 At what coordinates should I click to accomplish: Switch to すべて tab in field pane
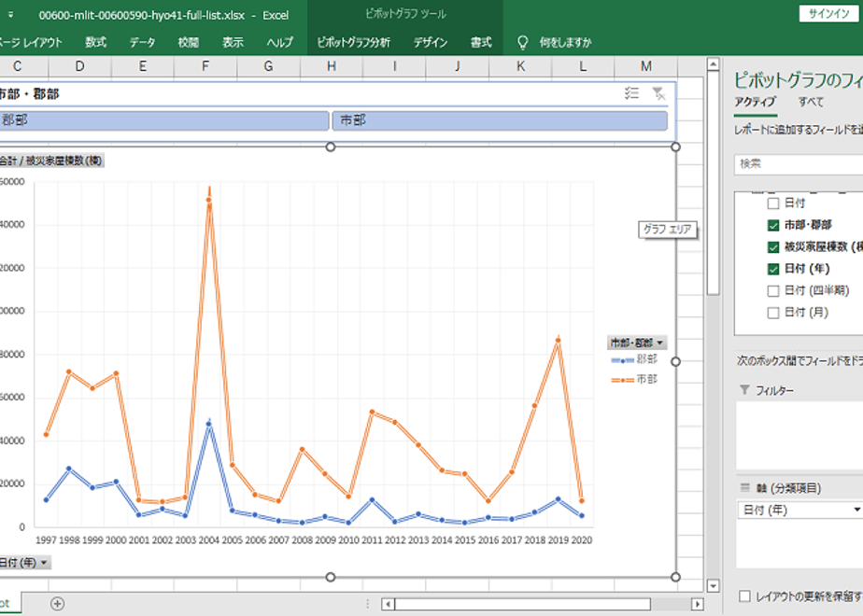(x=811, y=102)
